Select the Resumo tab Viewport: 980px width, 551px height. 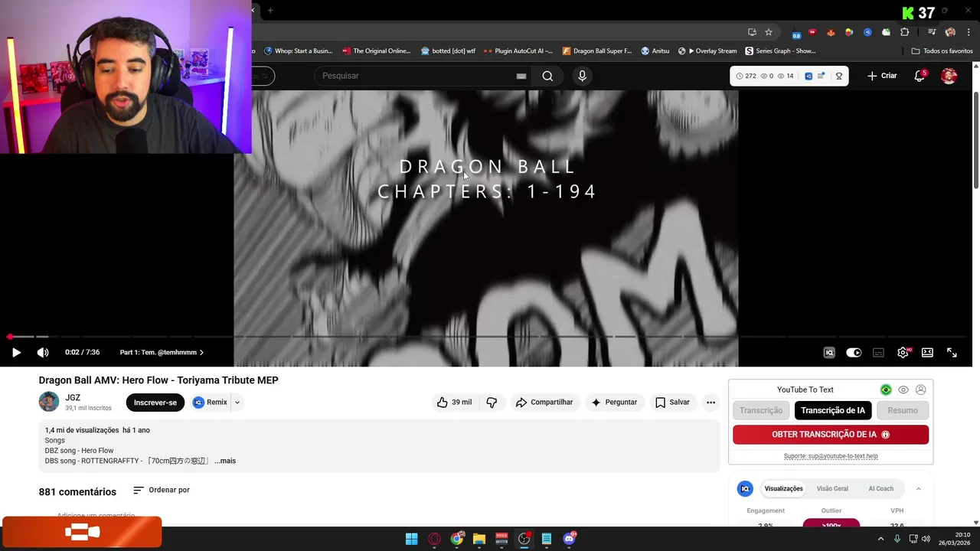(903, 410)
